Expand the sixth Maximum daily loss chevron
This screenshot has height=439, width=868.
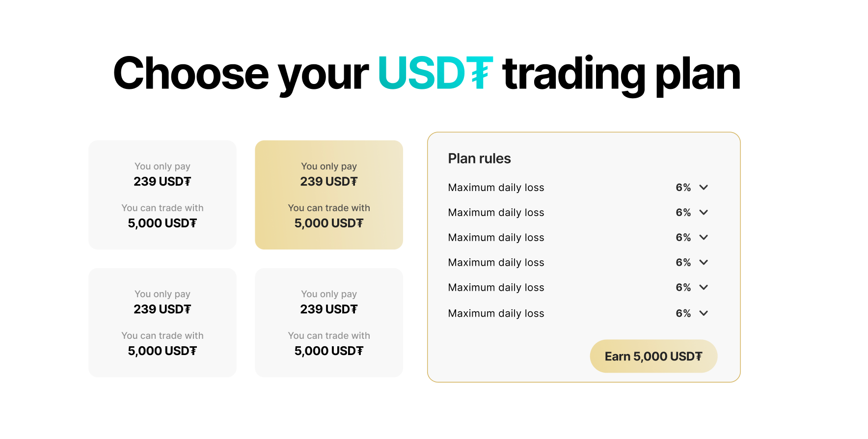click(x=704, y=313)
